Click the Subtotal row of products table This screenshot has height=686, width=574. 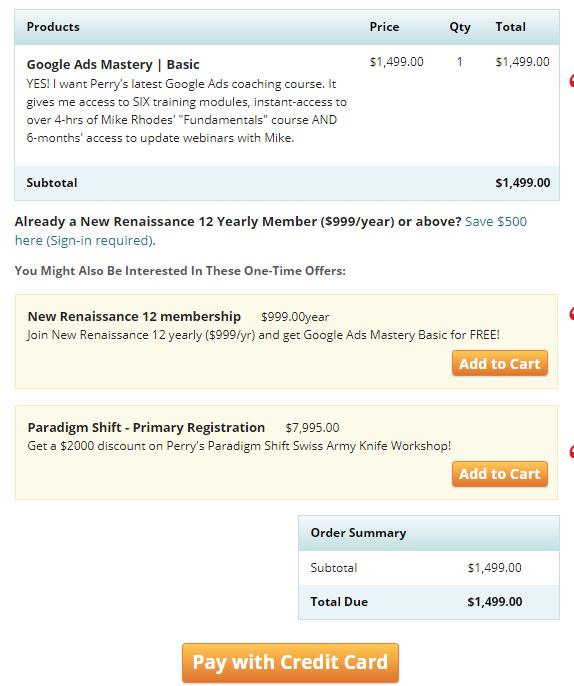coord(287,183)
